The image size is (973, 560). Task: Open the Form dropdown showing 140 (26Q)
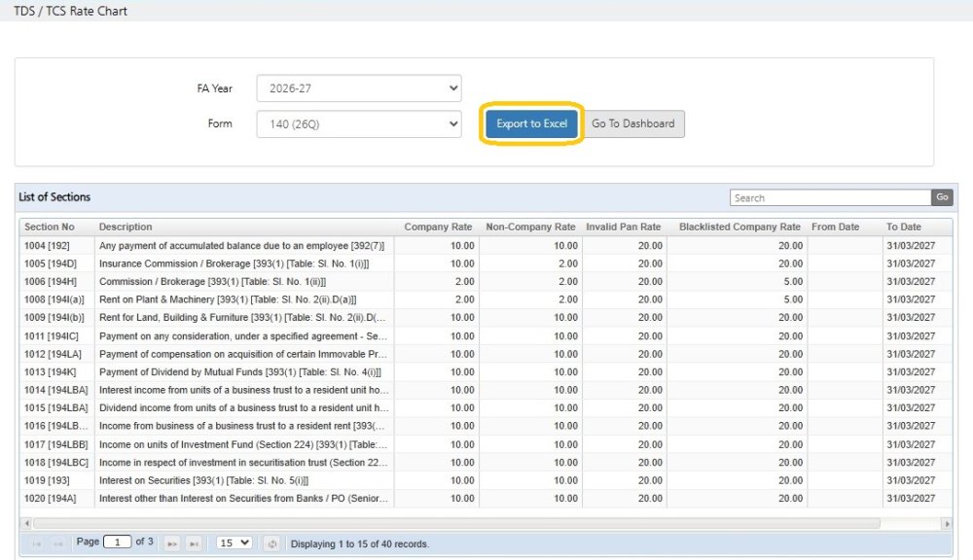click(359, 124)
